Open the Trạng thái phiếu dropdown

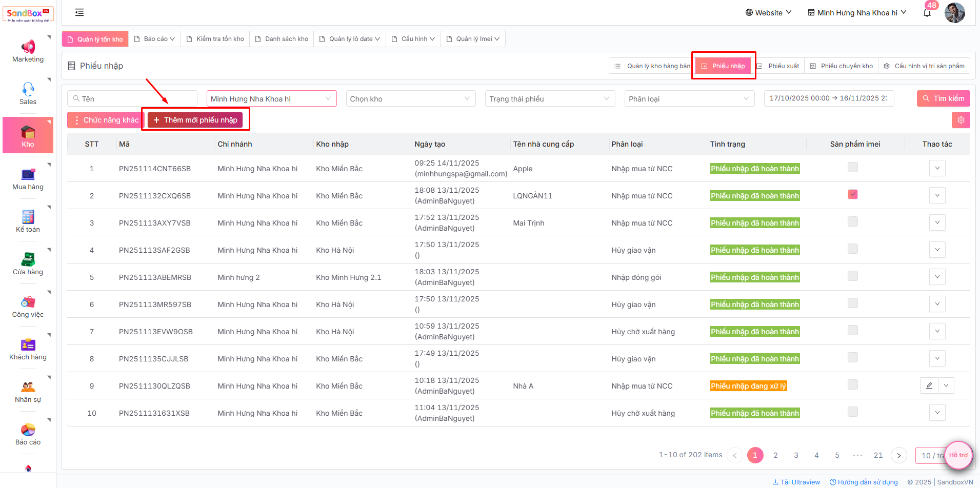click(x=550, y=98)
